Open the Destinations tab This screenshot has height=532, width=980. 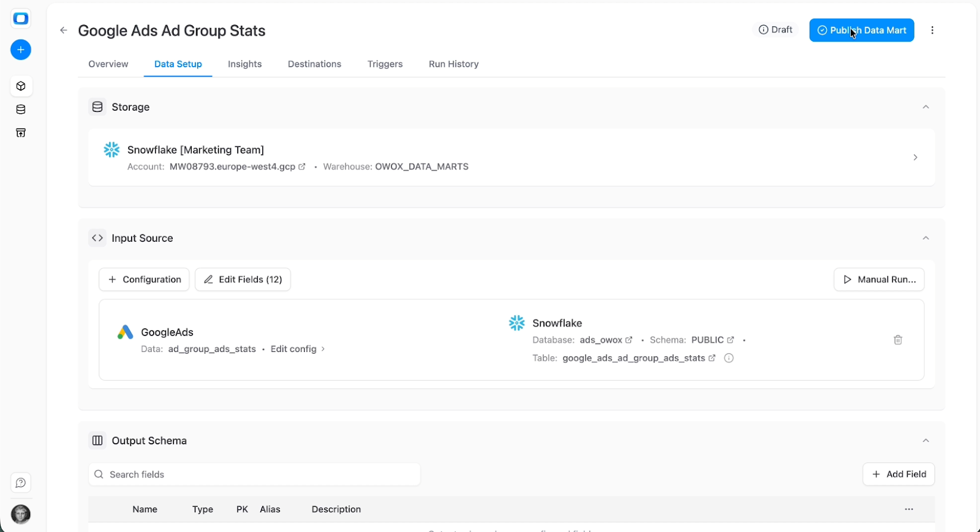pos(315,64)
